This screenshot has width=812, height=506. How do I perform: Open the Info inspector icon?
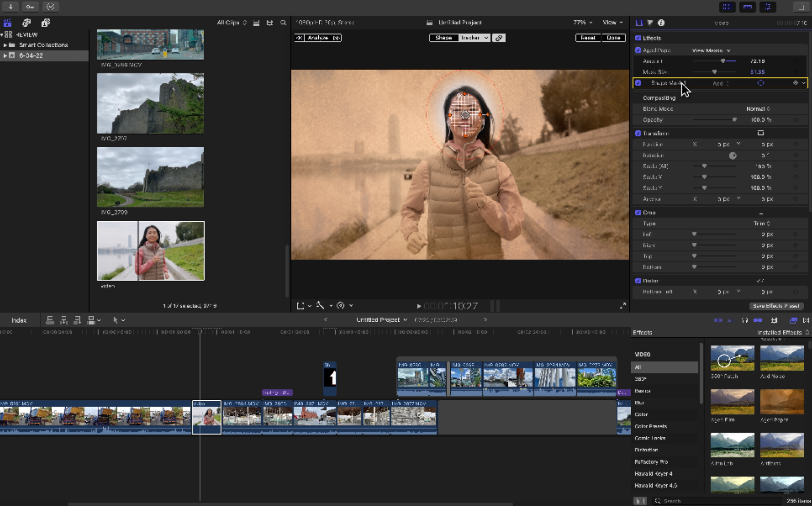pyautogui.click(x=662, y=23)
